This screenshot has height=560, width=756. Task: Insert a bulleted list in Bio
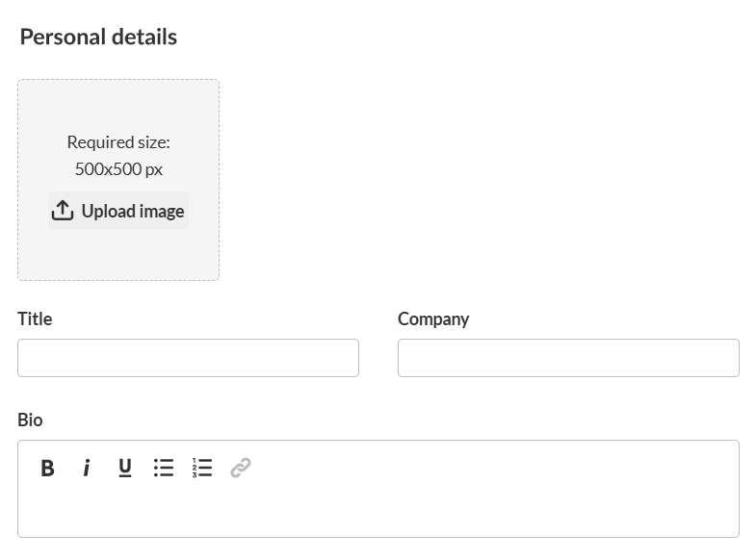tap(164, 469)
